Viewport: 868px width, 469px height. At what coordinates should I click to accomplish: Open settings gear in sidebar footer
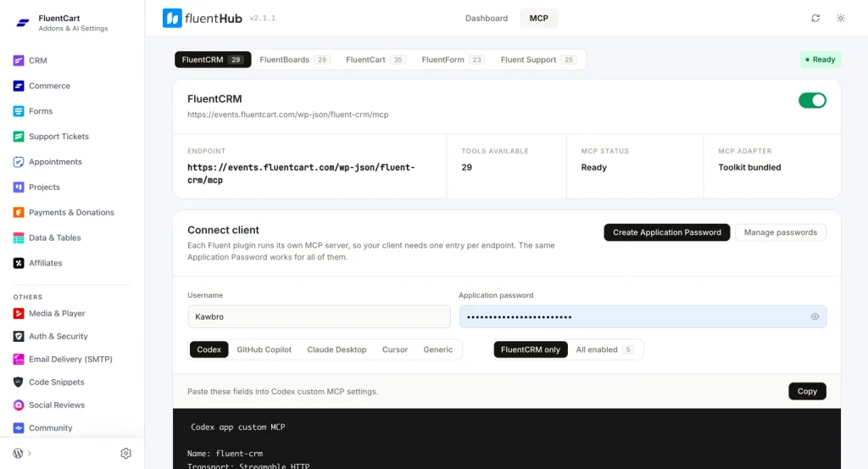125,454
